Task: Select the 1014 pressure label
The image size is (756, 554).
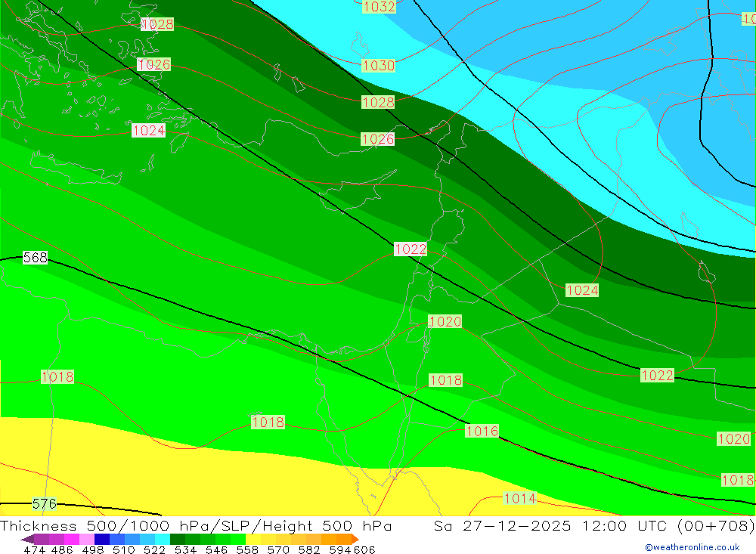Action: tap(519, 498)
